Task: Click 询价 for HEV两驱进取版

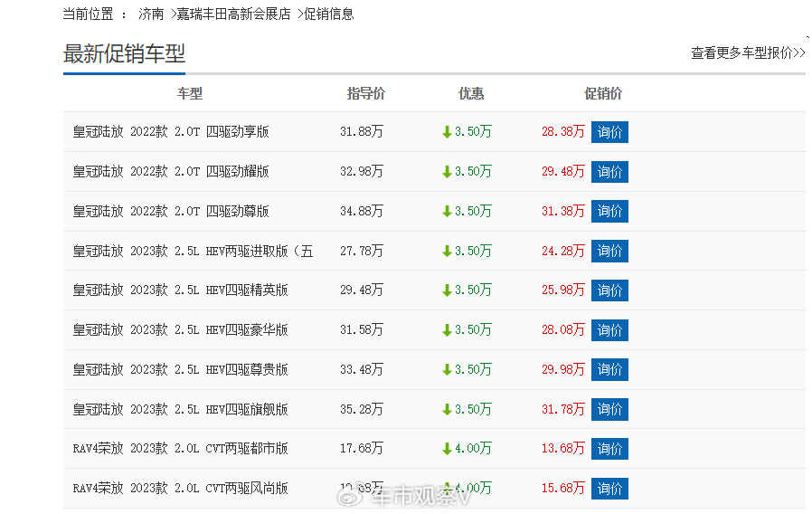Action: point(609,251)
